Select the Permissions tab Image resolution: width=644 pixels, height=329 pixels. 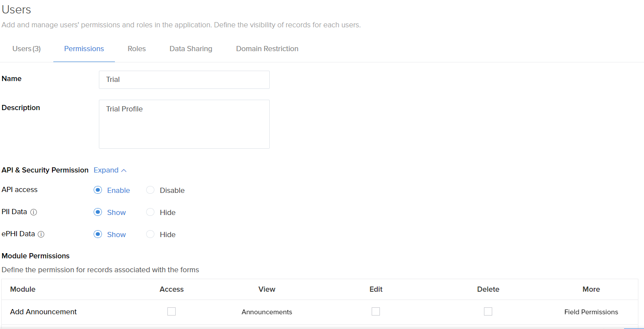point(84,49)
